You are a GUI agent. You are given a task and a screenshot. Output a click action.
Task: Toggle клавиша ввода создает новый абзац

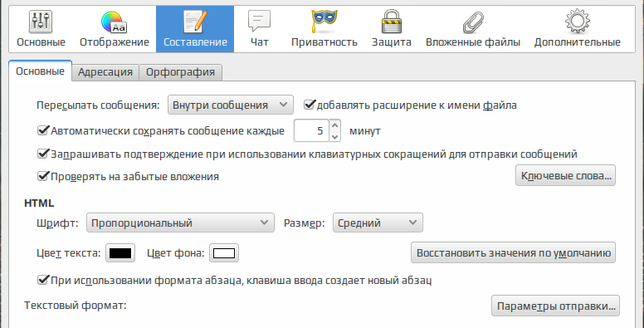coord(43,280)
